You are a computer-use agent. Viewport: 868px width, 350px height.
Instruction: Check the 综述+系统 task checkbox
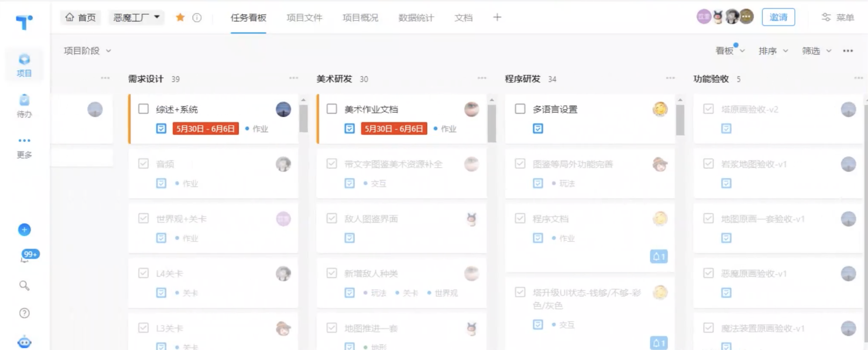[x=143, y=109]
